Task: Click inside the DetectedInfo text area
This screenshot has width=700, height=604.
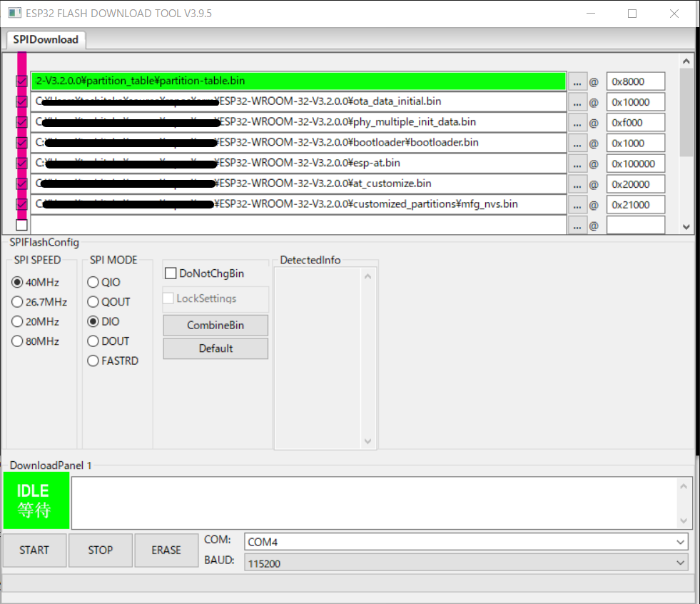Action: pos(318,358)
